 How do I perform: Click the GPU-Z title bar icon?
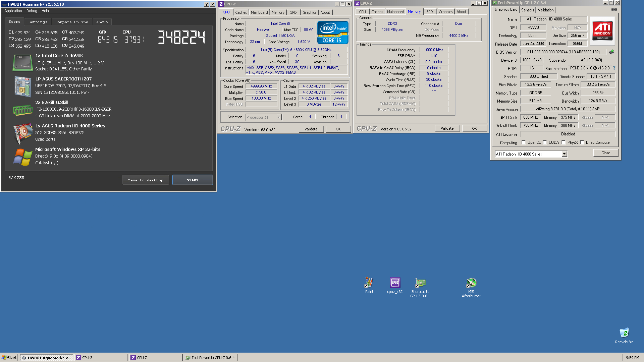tap(494, 3)
